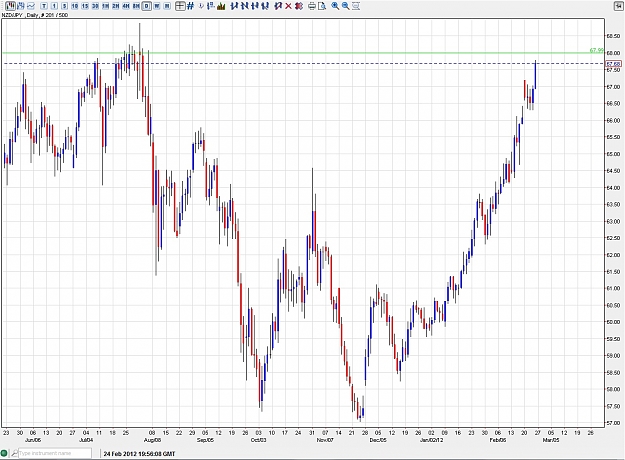Screen dimensions: 625x460
Task: Select the 4H timeframe button
Action: [126, 6]
